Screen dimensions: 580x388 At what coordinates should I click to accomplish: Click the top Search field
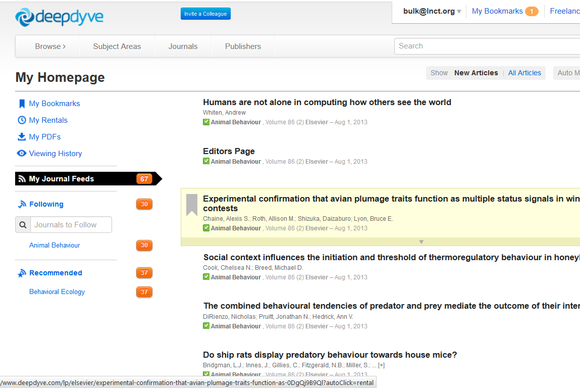point(487,47)
